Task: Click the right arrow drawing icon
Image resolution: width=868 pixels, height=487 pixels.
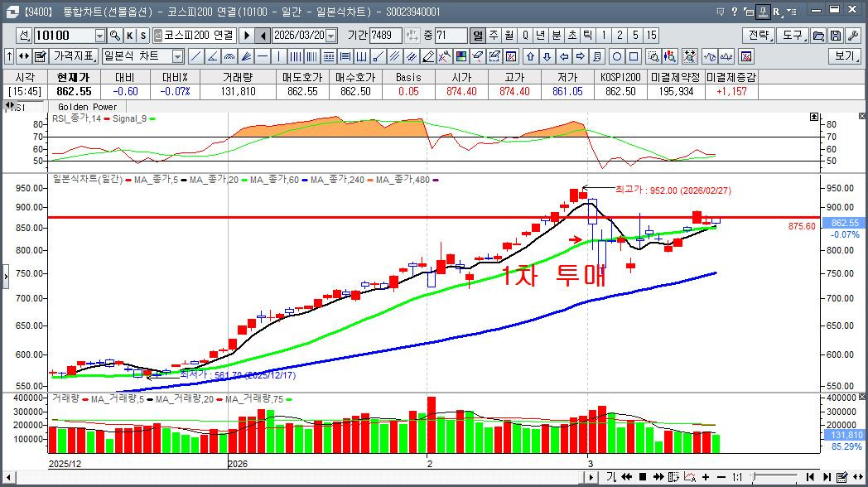Action: pyautogui.click(x=580, y=55)
